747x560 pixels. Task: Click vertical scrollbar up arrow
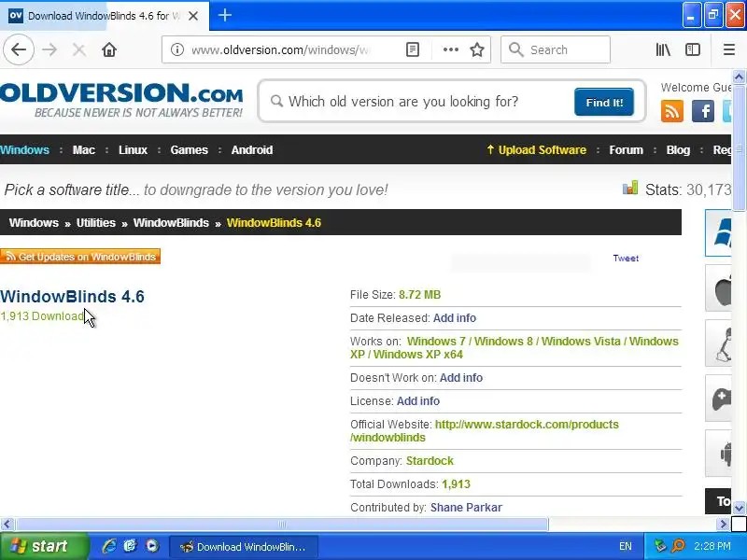[x=739, y=77]
